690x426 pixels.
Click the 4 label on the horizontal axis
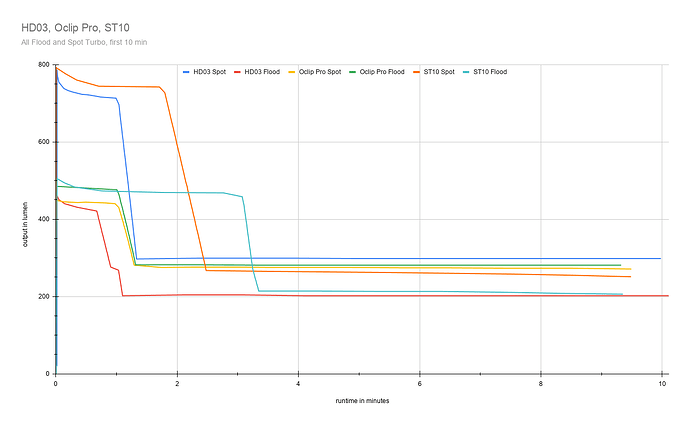298,384
